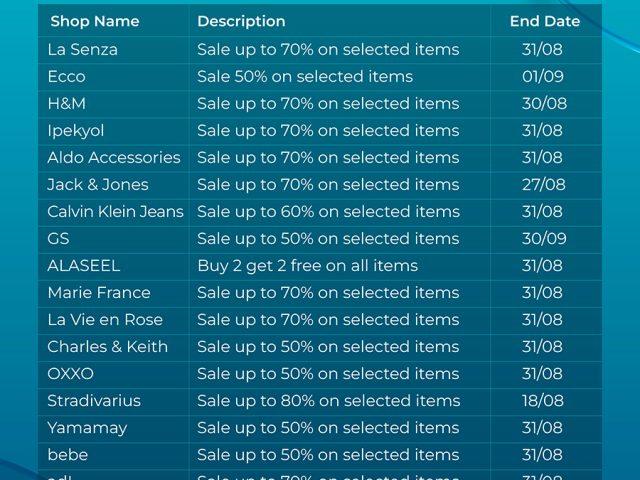This screenshot has width=640, height=480.
Task: Select the Yamamay shop name
Action: click(x=87, y=429)
